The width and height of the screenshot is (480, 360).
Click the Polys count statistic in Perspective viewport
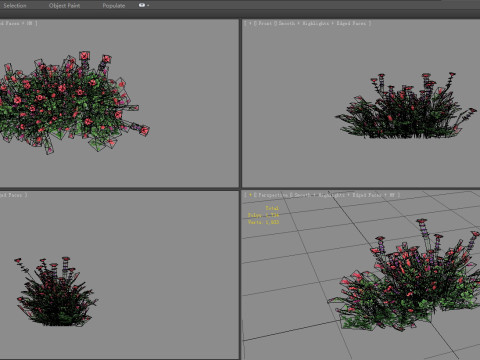(263, 215)
